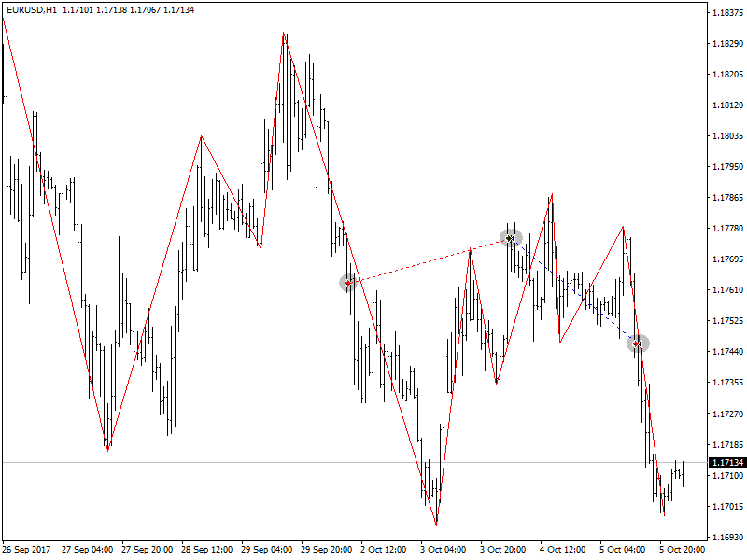The image size is (747, 560).
Task: Click the gray horizontal bid price line
Action: 280,462
